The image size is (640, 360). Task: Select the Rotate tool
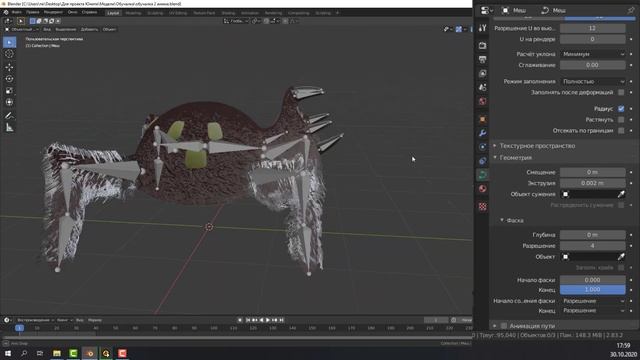(x=9, y=79)
